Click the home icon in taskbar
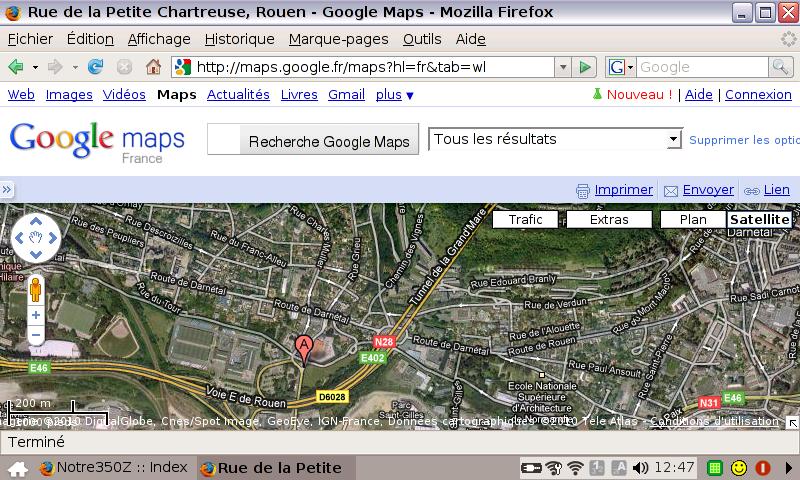 (x=18, y=468)
